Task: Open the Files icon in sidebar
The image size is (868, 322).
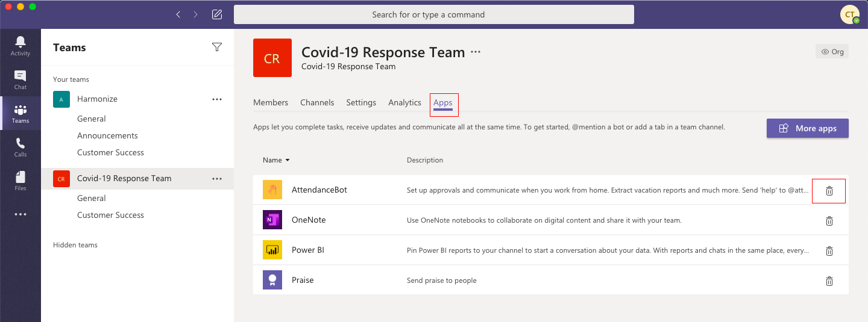Action: [x=20, y=181]
